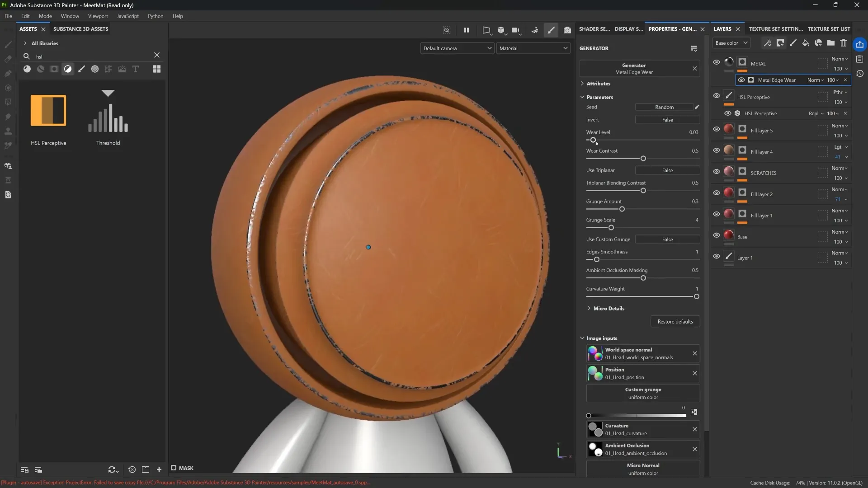
Task: Toggle the Invert False button
Action: [667, 120]
